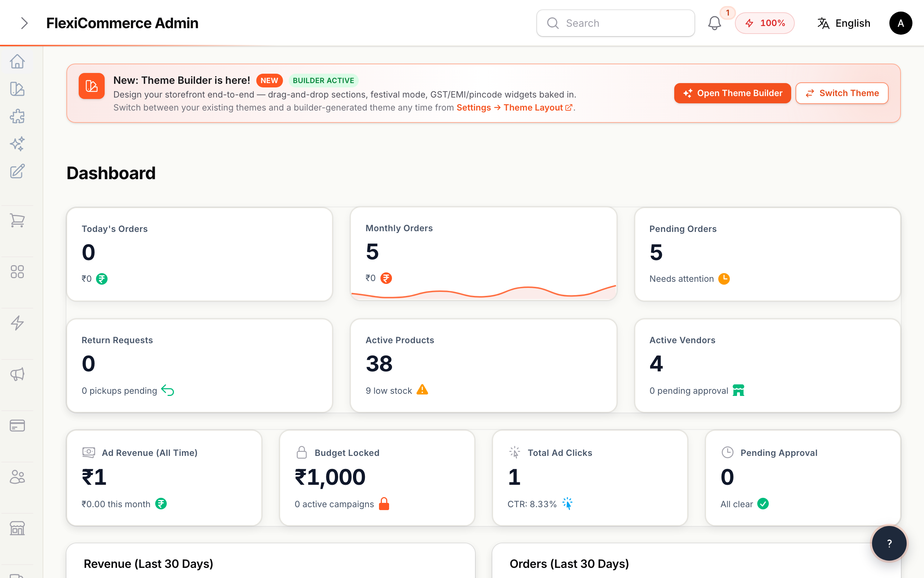Screen dimensions: 924x578
Task: Click the 100% lightning status pill
Action: (x=765, y=23)
